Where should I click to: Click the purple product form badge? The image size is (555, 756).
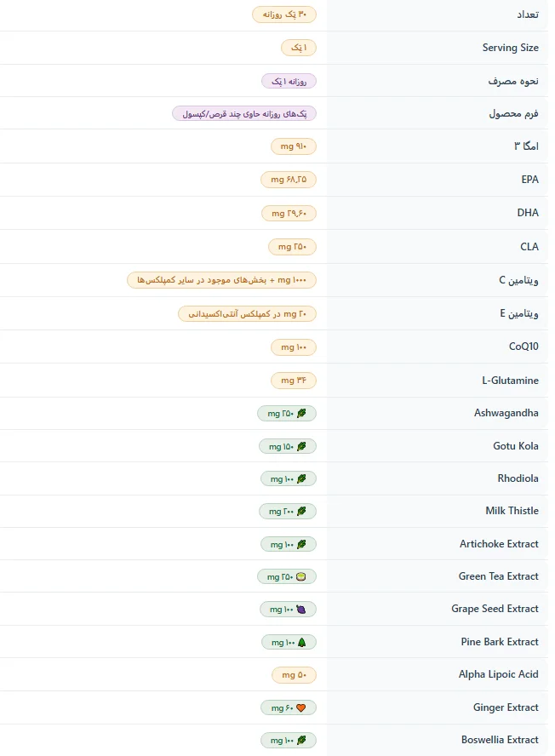[x=244, y=114]
